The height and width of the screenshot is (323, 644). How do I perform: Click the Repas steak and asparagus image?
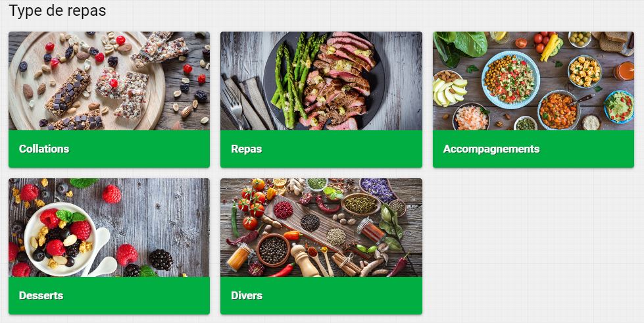tap(321, 81)
